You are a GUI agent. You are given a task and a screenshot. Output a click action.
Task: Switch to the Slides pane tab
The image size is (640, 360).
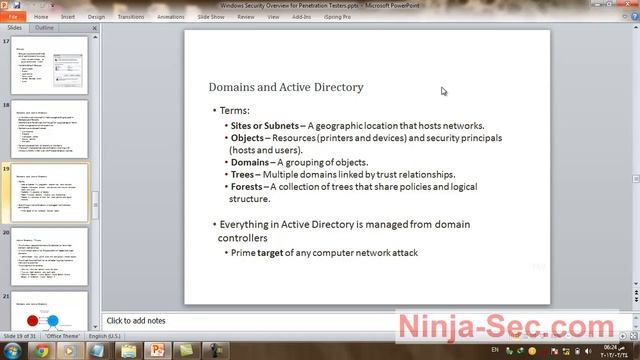point(14,28)
